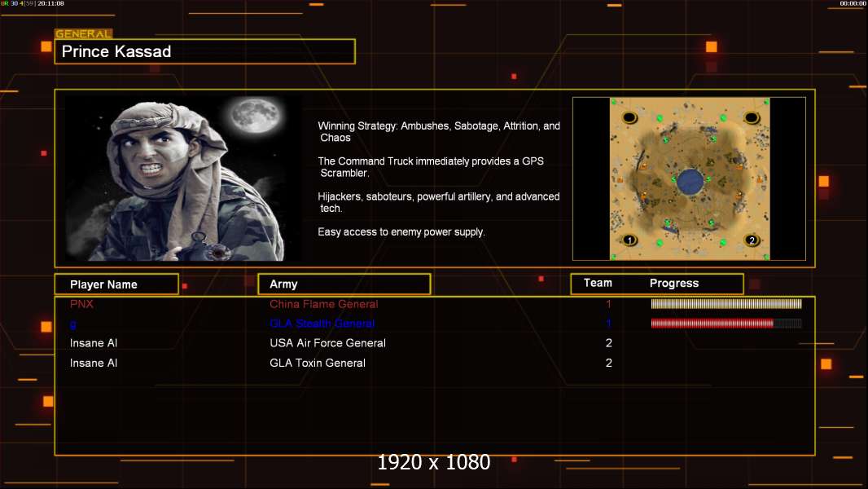Click the Progress column header
This screenshot has height=489, width=868.
[673, 283]
